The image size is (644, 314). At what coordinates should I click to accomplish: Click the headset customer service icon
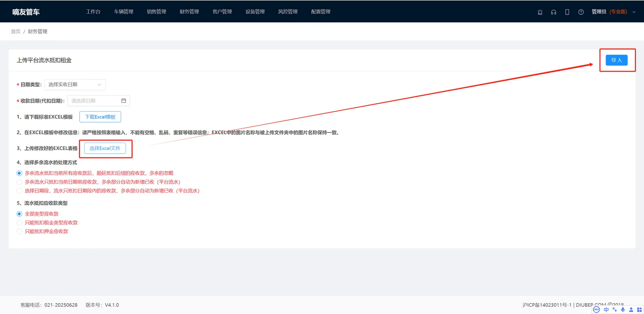[x=554, y=12]
